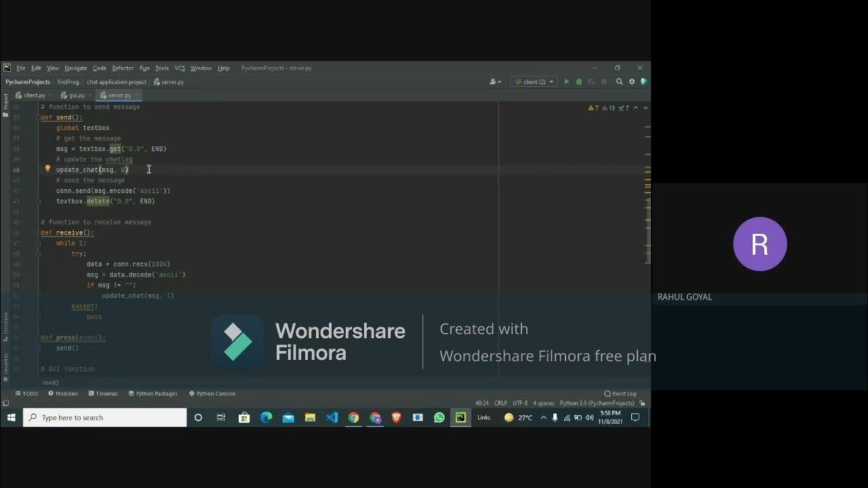Switch to PyCharm taskbar icon

[460, 418]
